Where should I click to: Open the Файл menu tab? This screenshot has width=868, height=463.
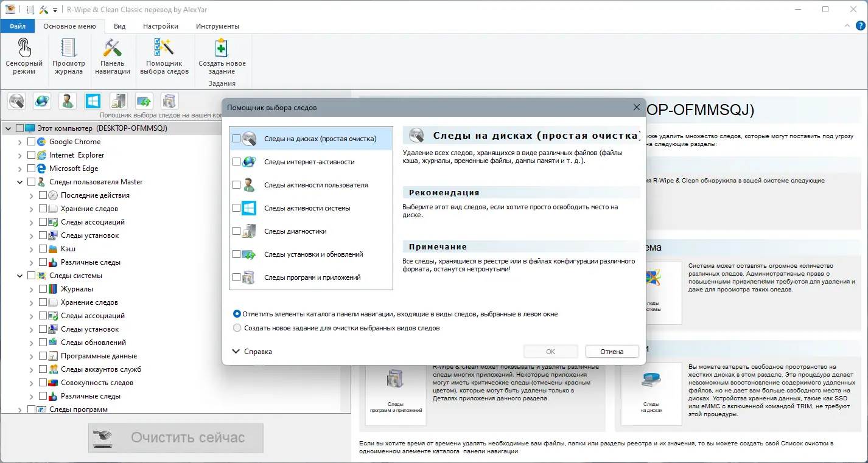click(18, 26)
